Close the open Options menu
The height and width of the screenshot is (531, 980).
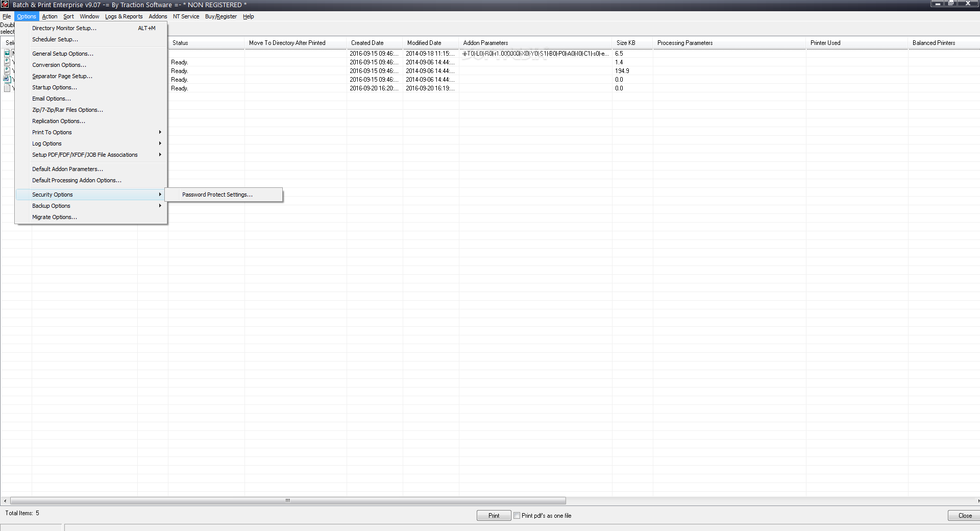27,16
